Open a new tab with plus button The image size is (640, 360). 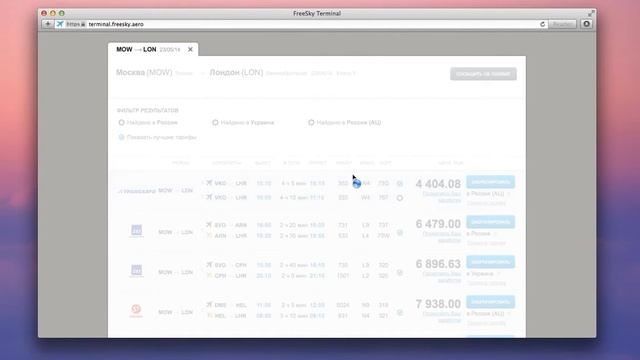47,24
